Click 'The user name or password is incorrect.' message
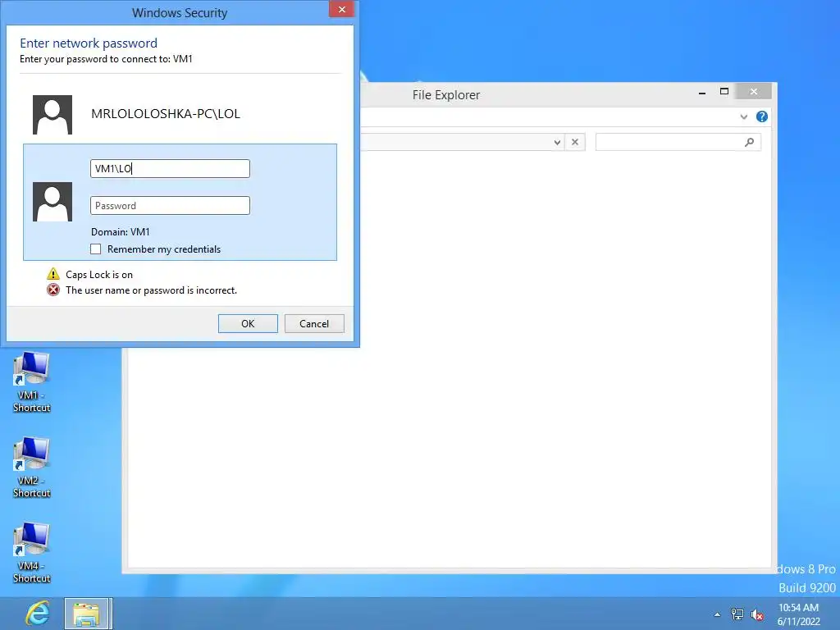The image size is (840, 630). tap(151, 290)
